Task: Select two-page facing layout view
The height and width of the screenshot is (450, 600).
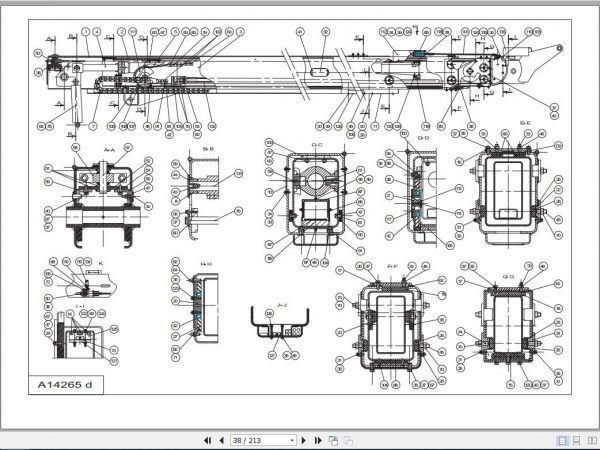Action: 592,440
